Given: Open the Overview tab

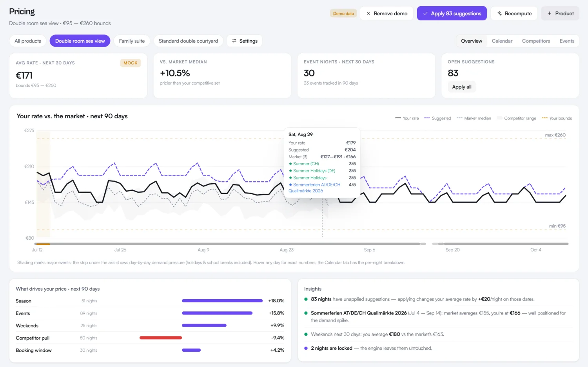Looking at the screenshot, I should (x=472, y=41).
